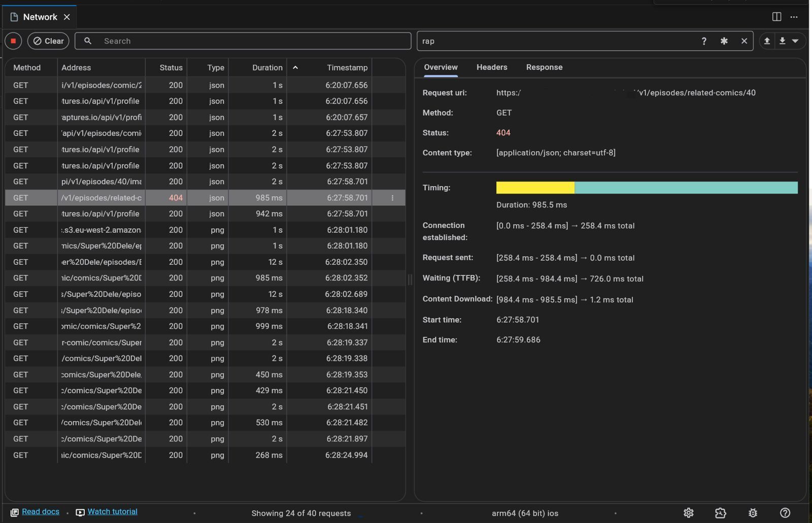Switch to the Response tab
The height and width of the screenshot is (523, 812).
[x=544, y=67]
